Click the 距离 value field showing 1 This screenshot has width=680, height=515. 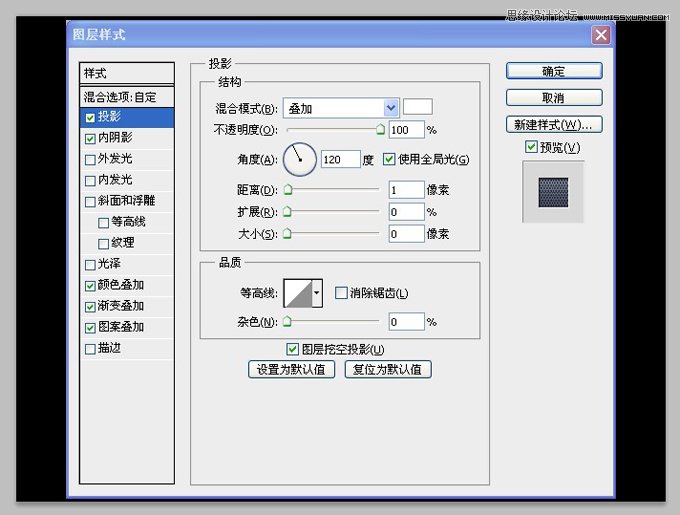[x=406, y=190]
